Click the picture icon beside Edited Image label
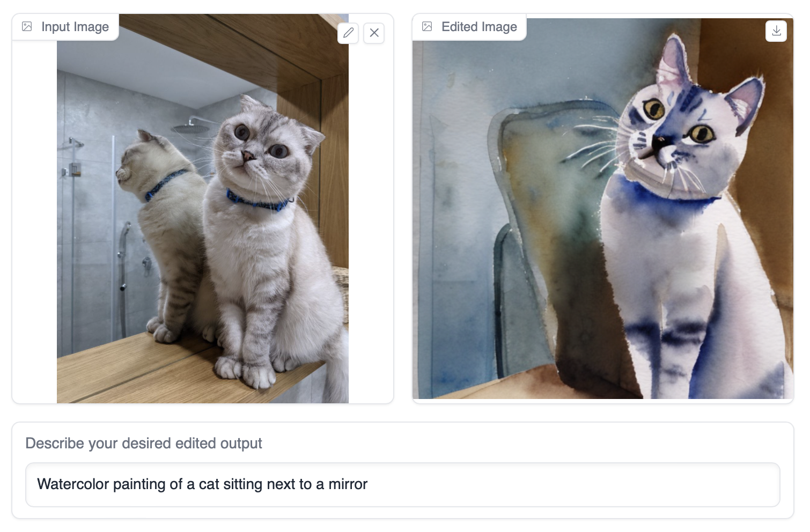This screenshot has height=532, width=810. click(x=427, y=26)
